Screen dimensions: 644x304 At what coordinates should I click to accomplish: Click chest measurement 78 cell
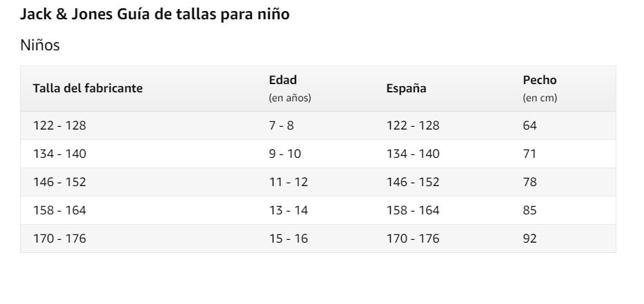click(530, 182)
